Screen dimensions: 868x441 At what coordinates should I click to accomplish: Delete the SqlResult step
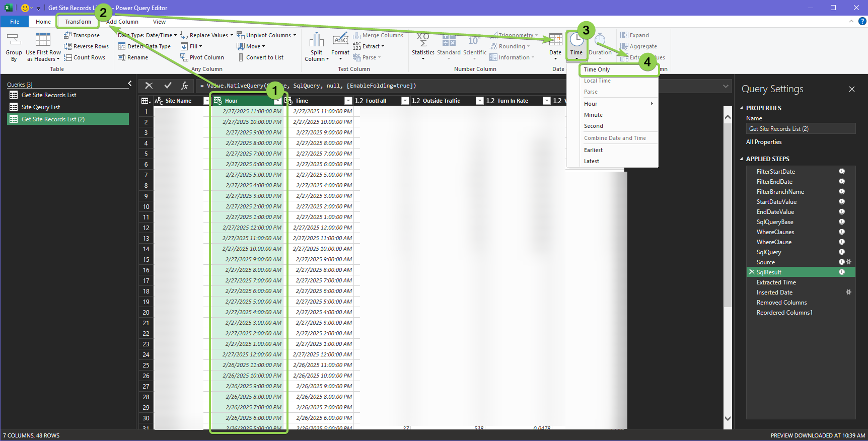752,272
